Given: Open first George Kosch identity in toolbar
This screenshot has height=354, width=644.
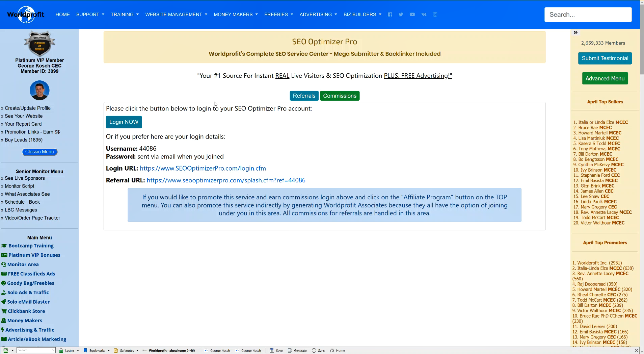Looking at the screenshot, I should 217,350.
